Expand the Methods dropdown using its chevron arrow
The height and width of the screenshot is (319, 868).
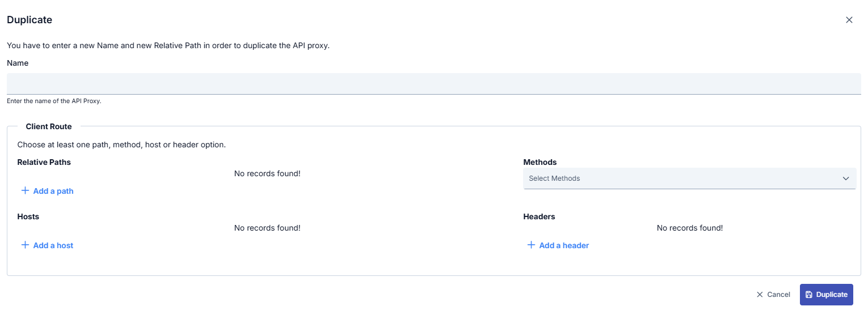tap(846, 178)
